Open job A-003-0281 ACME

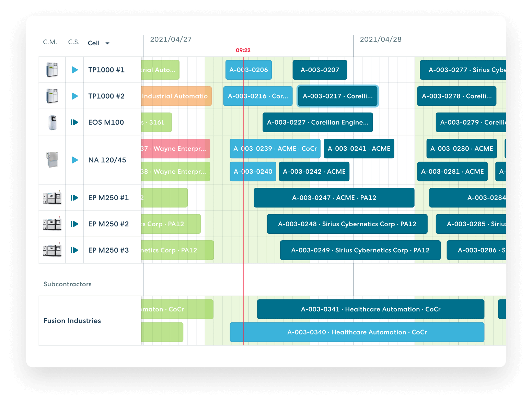(452, 172)
